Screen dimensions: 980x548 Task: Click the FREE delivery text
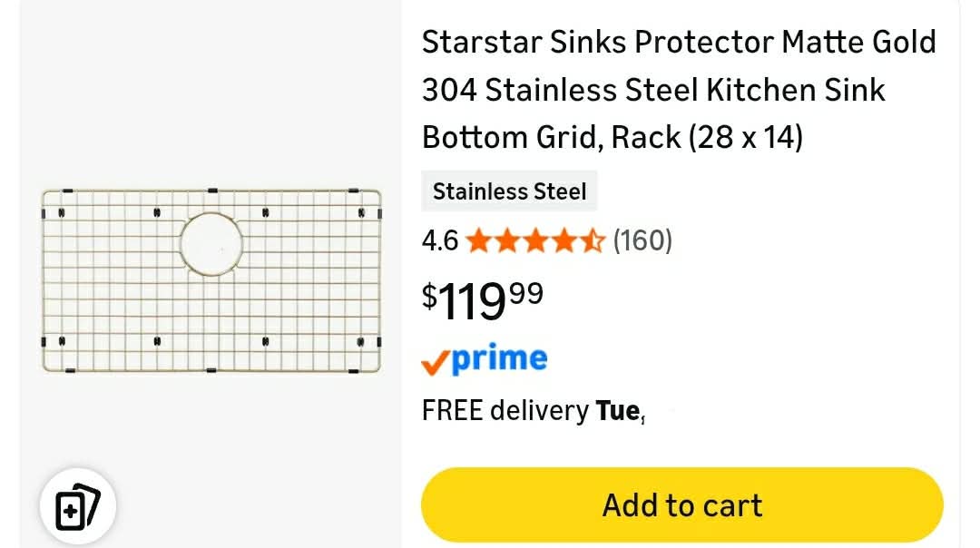[505, 411]
